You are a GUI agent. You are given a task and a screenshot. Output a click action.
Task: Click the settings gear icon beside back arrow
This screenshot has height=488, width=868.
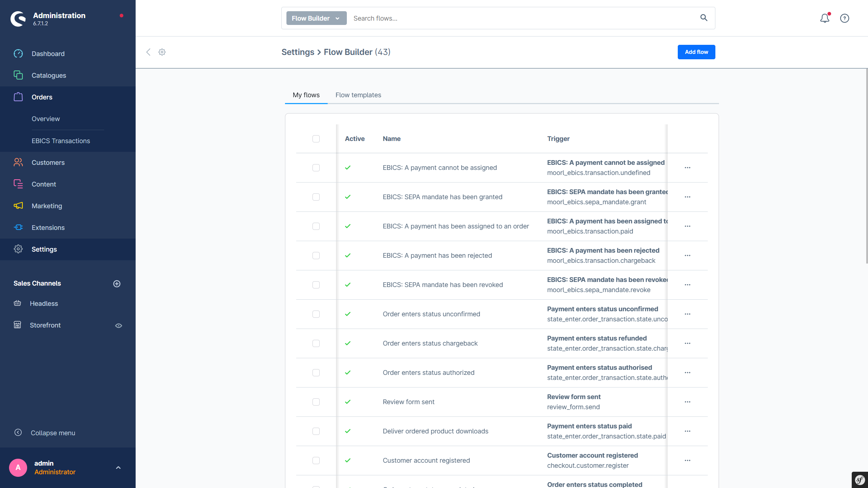point(162,52)
